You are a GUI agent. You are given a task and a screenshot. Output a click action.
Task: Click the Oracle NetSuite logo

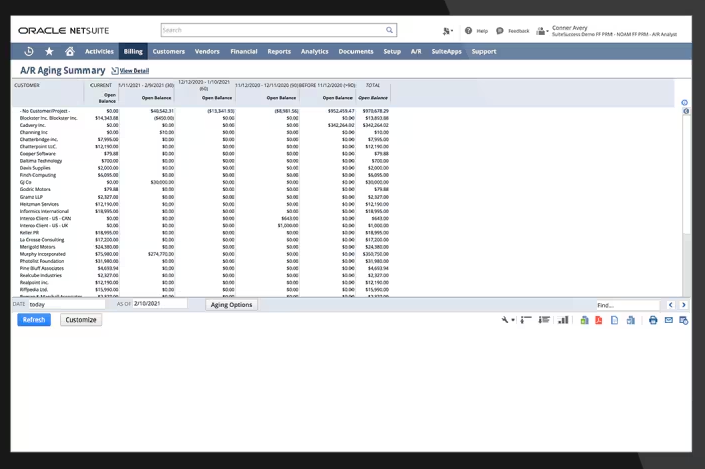coord(63,31)
